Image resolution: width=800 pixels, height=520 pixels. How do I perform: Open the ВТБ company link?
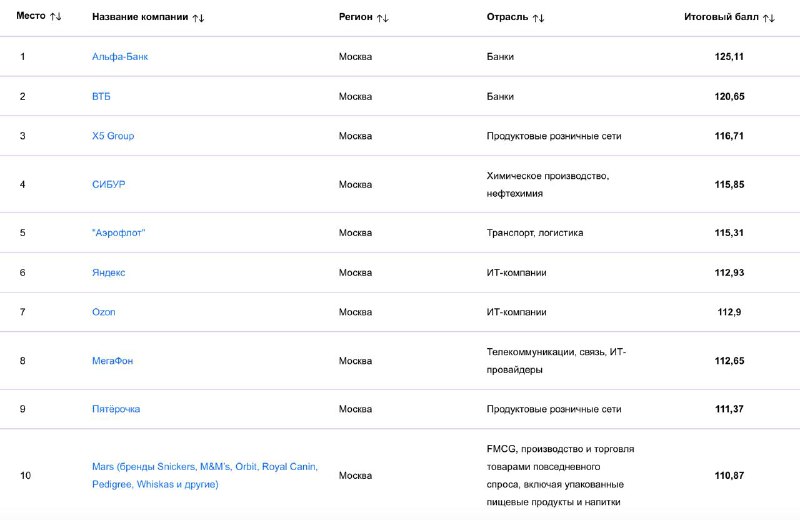(101, 96)
